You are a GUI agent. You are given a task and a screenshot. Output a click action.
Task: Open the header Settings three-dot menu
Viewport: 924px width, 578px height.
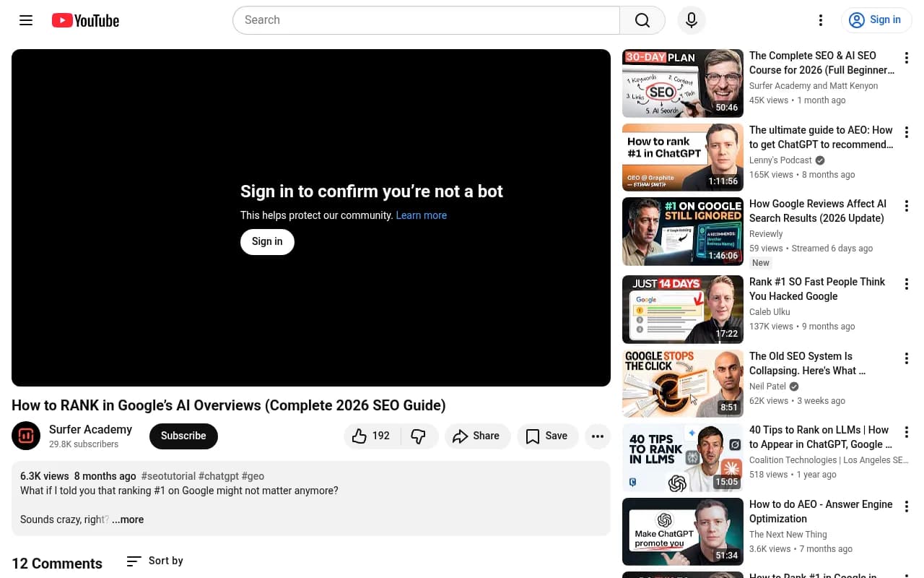point(820,20)
